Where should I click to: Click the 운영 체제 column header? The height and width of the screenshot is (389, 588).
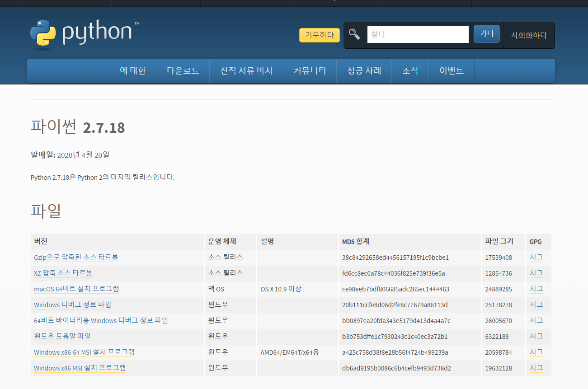[x=230, y=242]
